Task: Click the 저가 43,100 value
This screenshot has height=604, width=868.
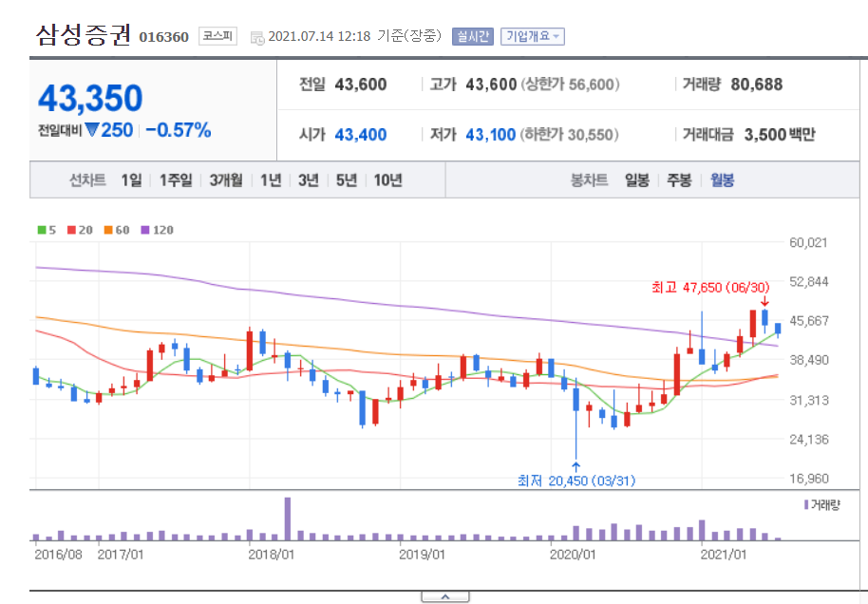Action: [x=490, y=135]
